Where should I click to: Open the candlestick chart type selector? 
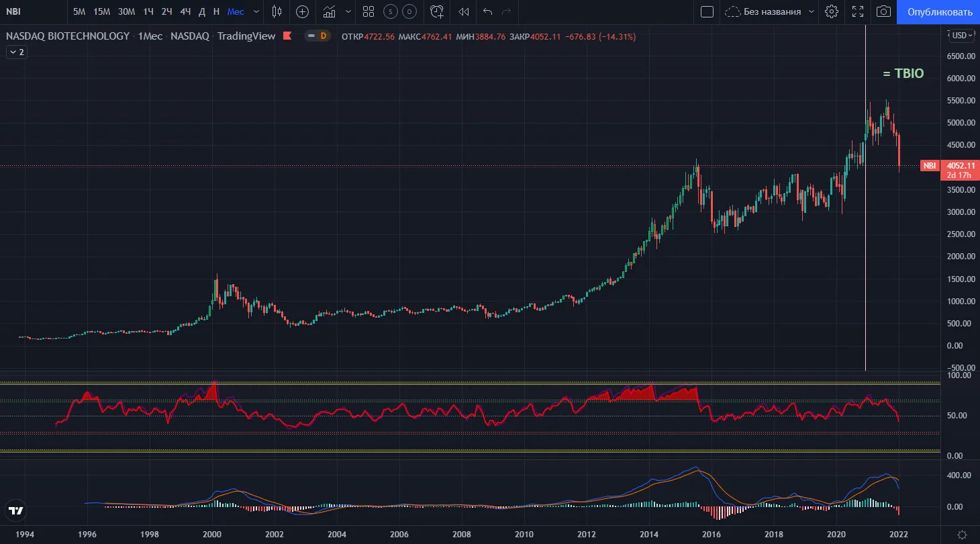pyautogui.click(x=277, y=11)
